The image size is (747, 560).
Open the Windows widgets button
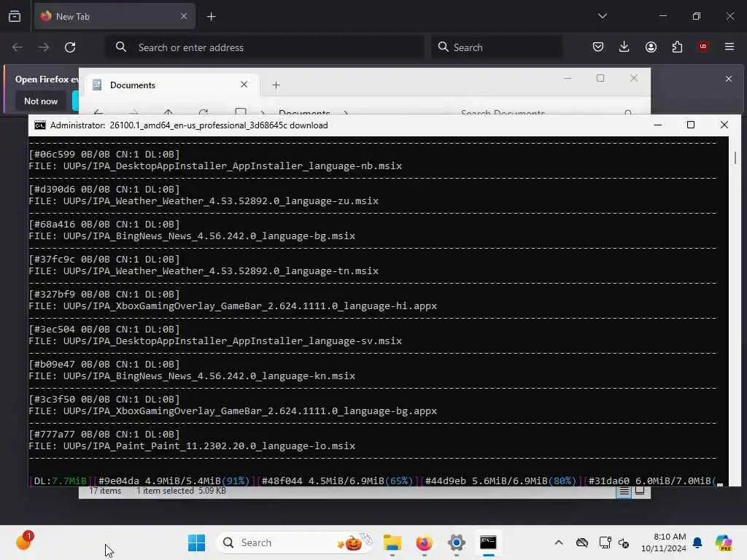tap(24, 542)
